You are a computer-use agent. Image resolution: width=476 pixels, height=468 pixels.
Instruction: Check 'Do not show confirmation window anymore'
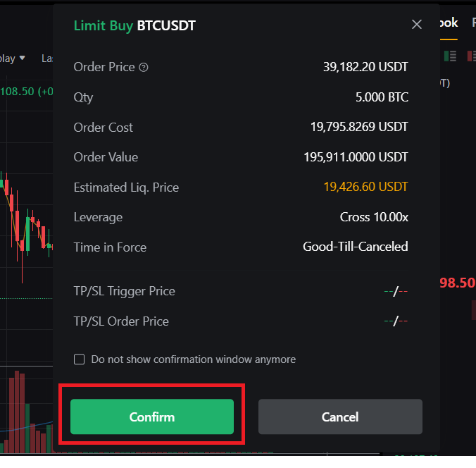pyautogui.click(x=80, y=359)
